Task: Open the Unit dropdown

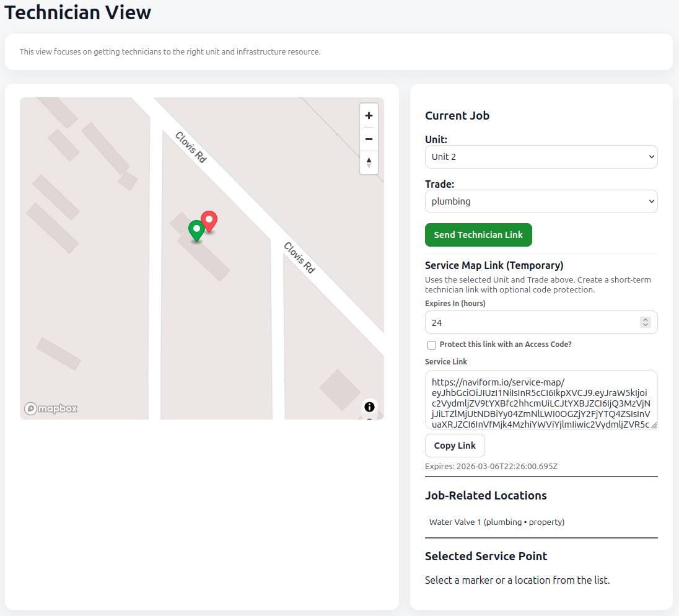Action: click(541, 157)
